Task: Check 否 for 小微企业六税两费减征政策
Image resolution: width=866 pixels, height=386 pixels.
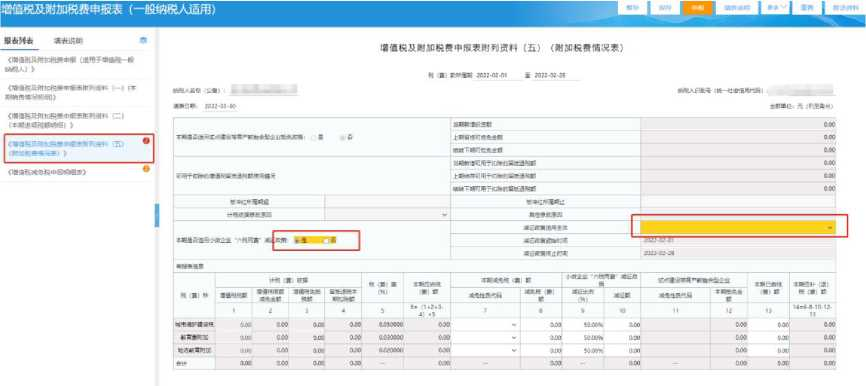Action: click(x=327, y=240)
